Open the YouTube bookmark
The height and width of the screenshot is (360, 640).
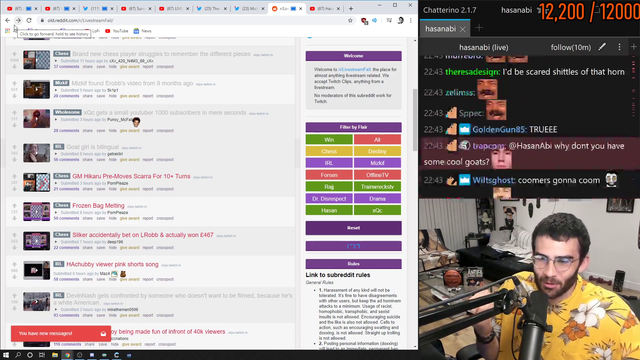117,31
